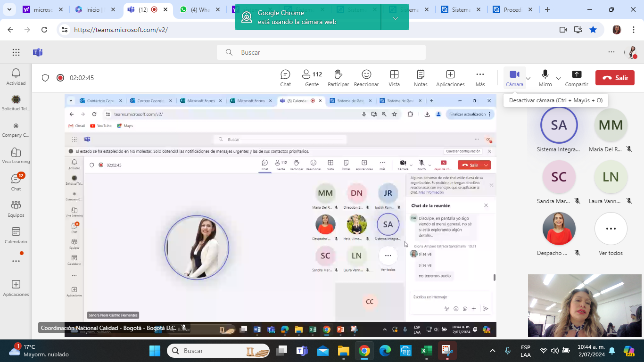644x362 pixels.
Task: Go back with Chrome's back arrow
Action: click(x=10, y=30)
